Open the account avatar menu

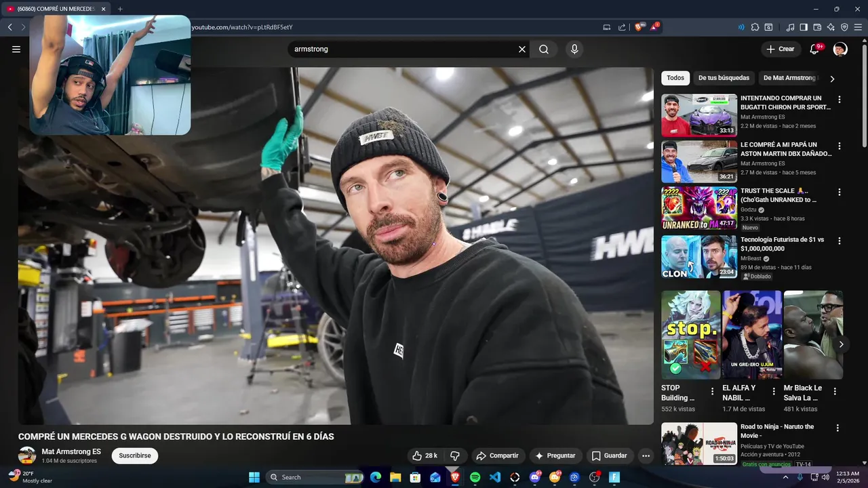point(840,49)
